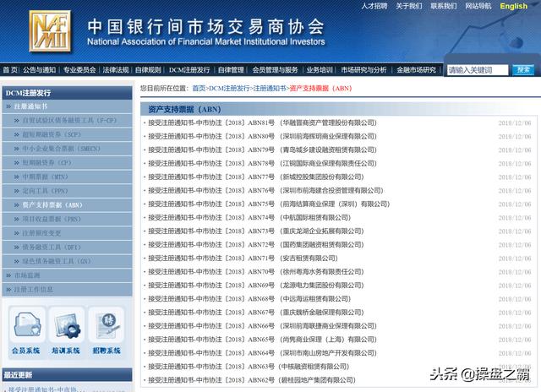Open ABN78号 江铜国际商业保理 notice

[x=262, y=163]
